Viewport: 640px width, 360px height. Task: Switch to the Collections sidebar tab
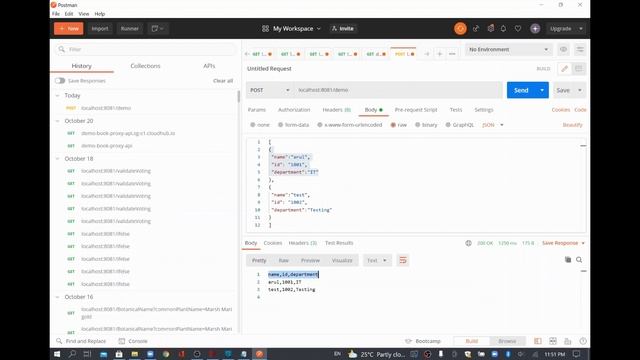[145, 66]
